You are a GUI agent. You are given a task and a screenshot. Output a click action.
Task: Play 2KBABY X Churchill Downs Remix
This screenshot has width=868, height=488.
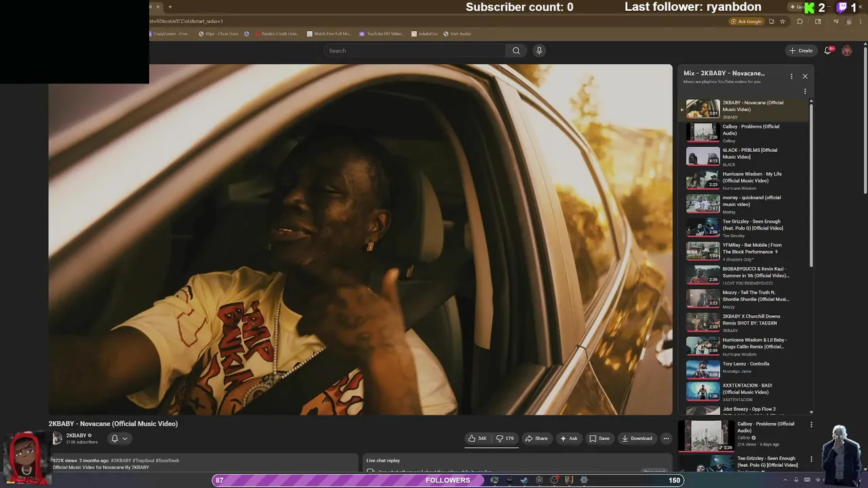(745, 323)
